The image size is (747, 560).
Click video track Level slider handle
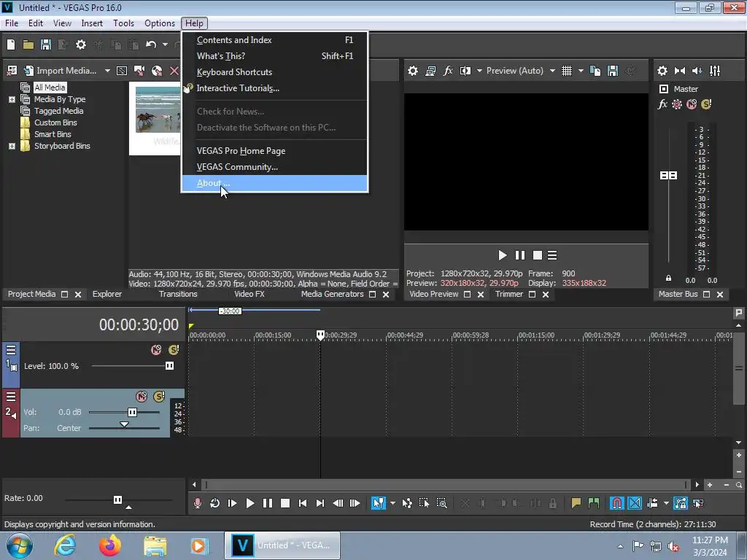[x=169, y=366]
